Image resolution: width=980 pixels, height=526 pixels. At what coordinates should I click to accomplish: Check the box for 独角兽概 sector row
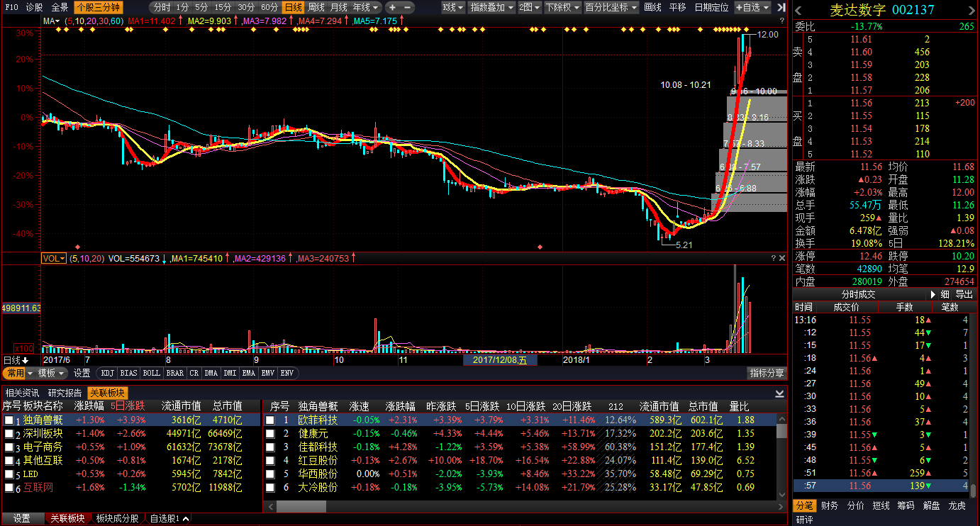(x=9, y=420)
